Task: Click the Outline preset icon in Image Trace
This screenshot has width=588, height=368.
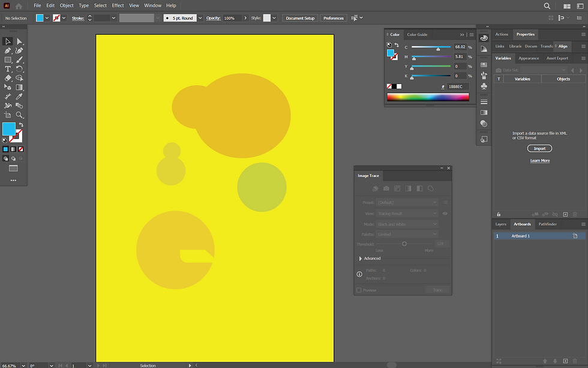Action: point(431,189)
